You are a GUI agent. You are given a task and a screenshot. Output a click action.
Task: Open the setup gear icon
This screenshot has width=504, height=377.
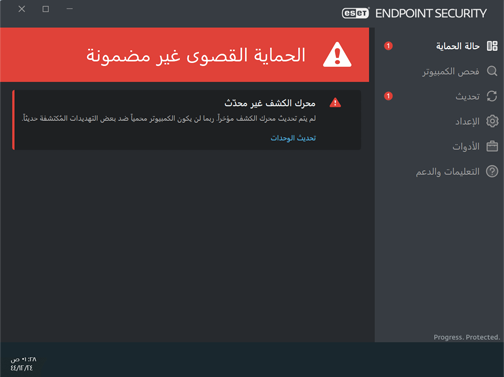tap(492, 121)
